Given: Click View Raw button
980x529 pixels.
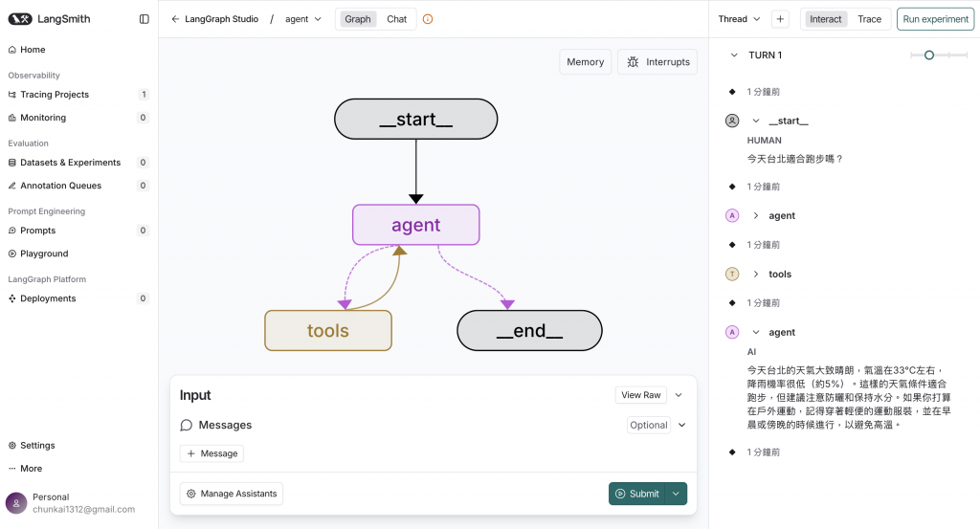Looking at the screenshot, I should click(640, 395).
